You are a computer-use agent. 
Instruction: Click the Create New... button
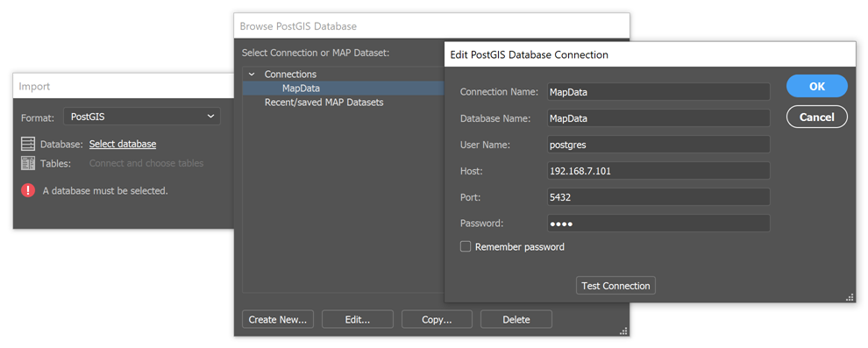click(x=278, y=319)
